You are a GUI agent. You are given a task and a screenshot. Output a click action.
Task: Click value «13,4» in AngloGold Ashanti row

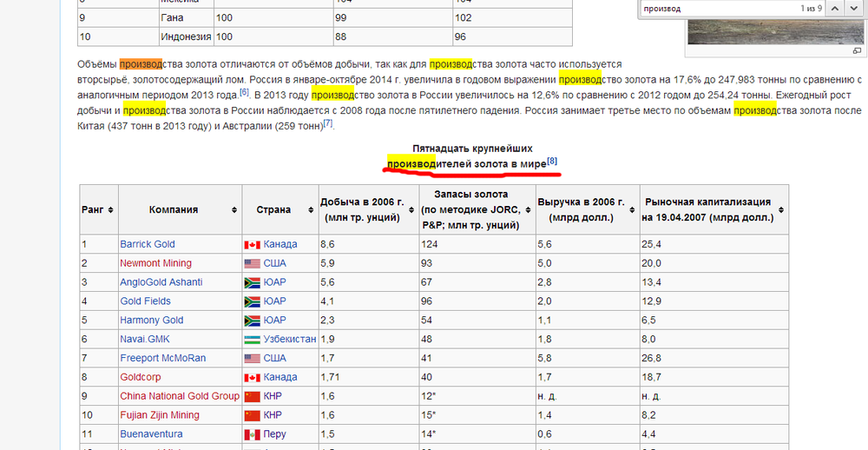click(x=652, y=282)
